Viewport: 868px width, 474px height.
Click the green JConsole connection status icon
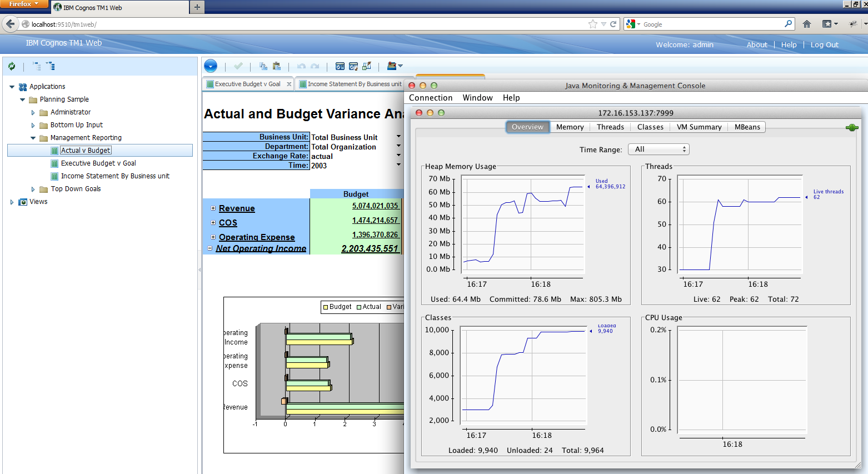(852, 127)
